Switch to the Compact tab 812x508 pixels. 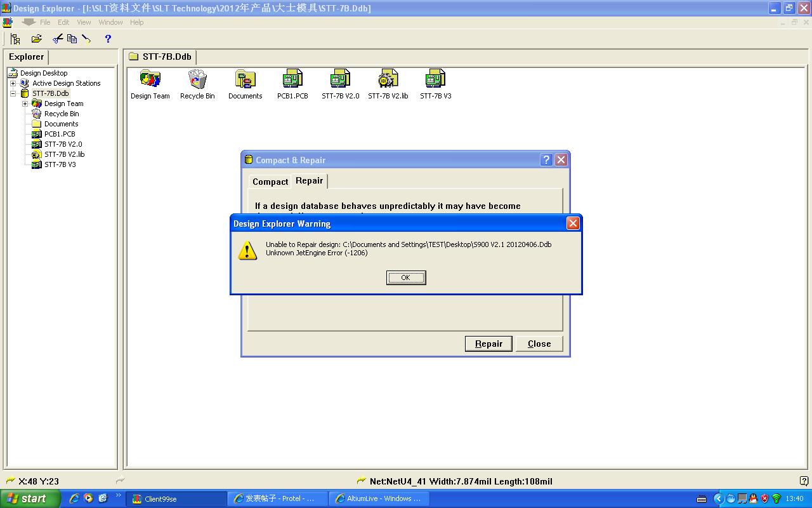(x=270, y=182)
